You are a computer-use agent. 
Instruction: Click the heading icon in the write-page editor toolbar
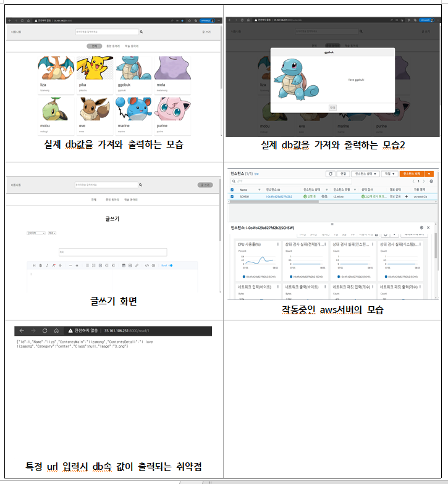pyautogui.click(x=34, y=265)
